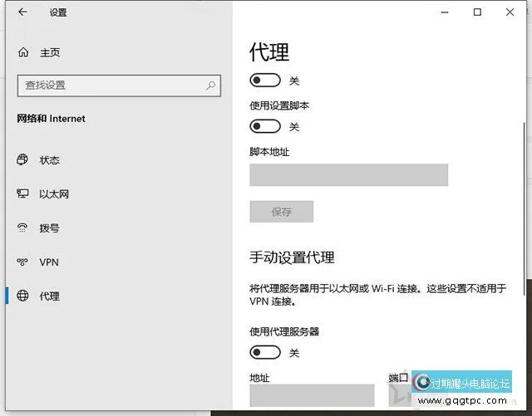Click the 端口 label
Viewport: 532px width, 416px height.
(398, 377)
